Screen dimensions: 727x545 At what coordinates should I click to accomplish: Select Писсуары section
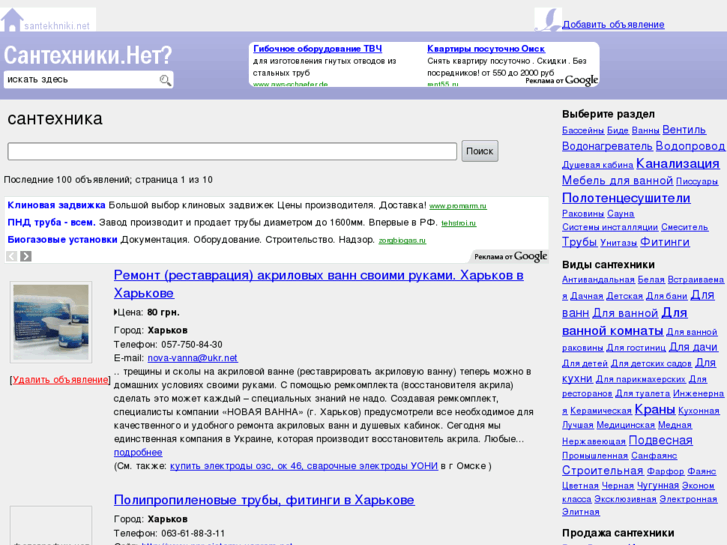point(697,182)
